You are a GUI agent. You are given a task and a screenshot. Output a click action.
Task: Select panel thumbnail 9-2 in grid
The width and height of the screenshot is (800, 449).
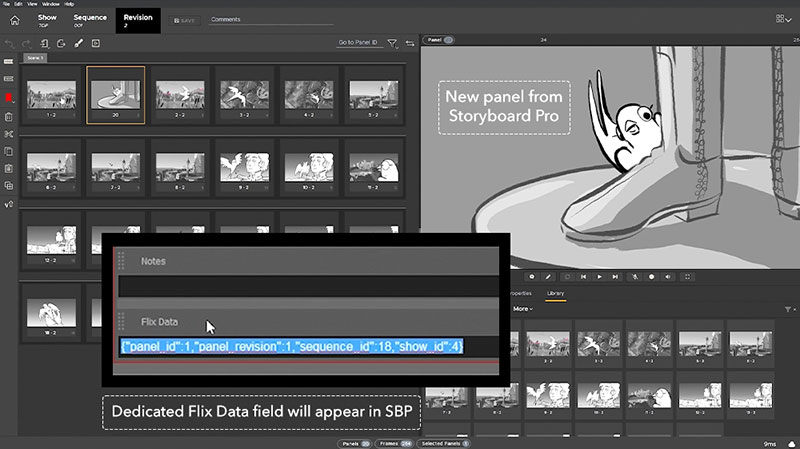coord(244,168)
